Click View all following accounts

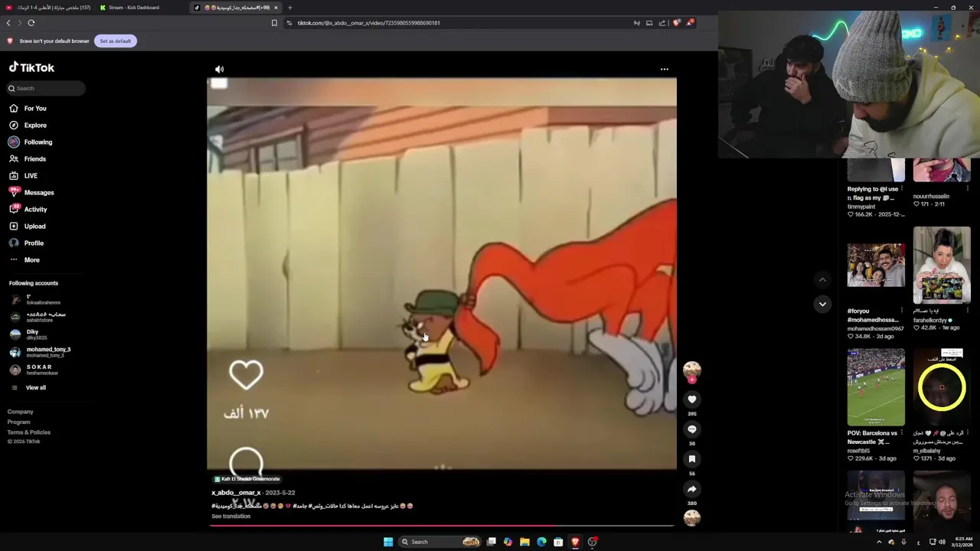point(35,388)
